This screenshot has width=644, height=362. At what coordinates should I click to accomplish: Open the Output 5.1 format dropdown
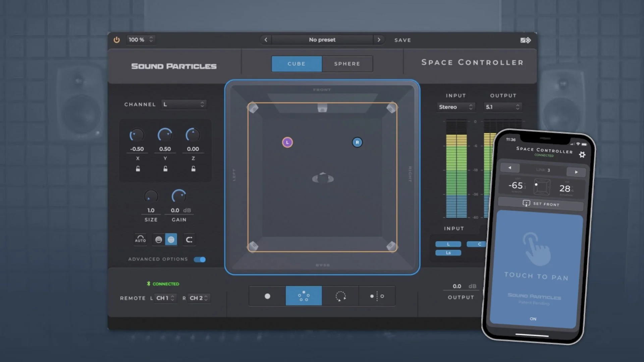(x=502, y=107)
